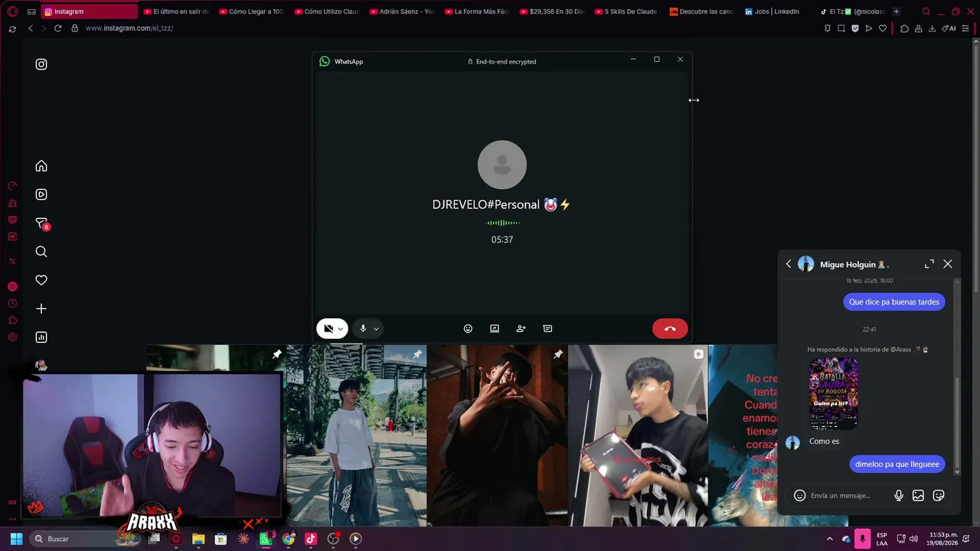Expand the Migue Holguin chat window
The width and height of the screenshot is (980, 551).
tap(929, 264)
